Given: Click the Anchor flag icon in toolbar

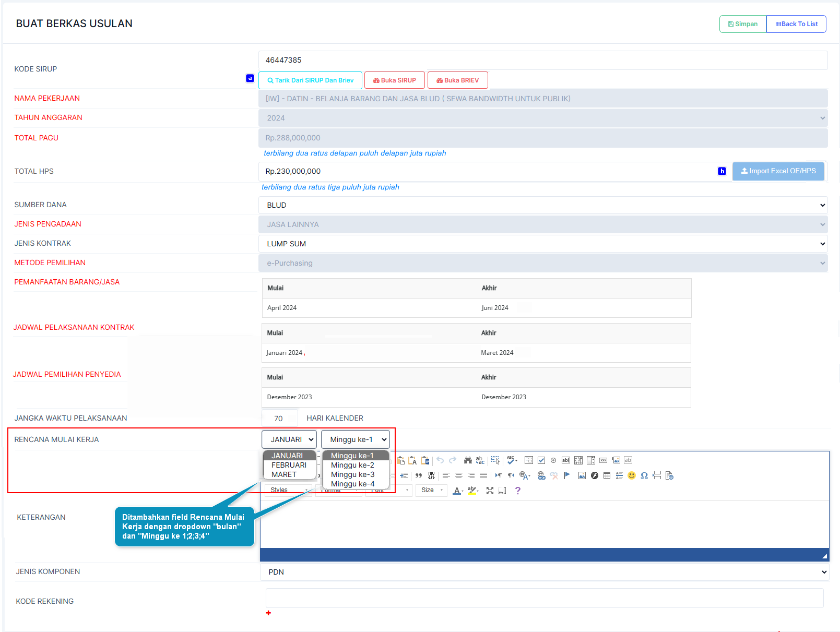Looking at the screenshot, I should click(x=567, y=475).
